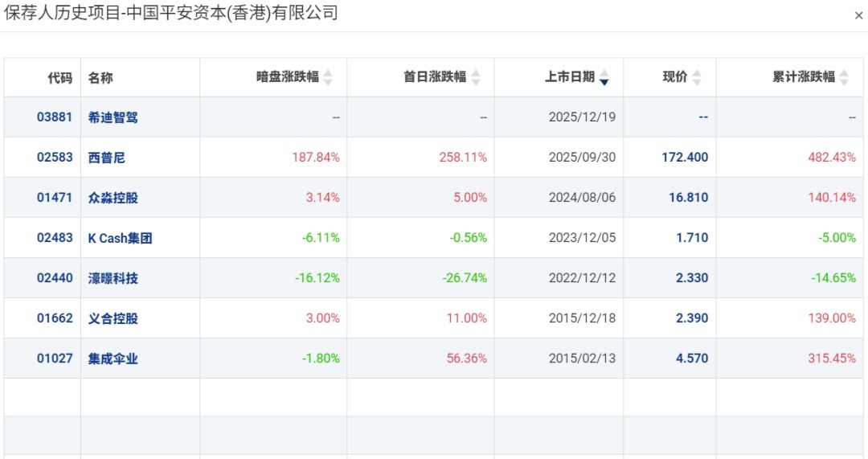Open stock code 02583
The image size is (868, 459).
point(55,158)
